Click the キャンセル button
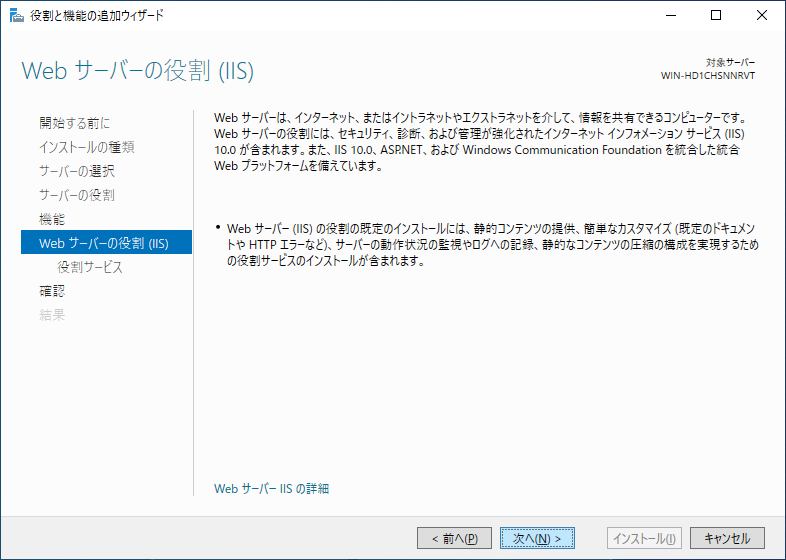Image resolution: width=786 pixels, height=560 pixels. point(727,538)
